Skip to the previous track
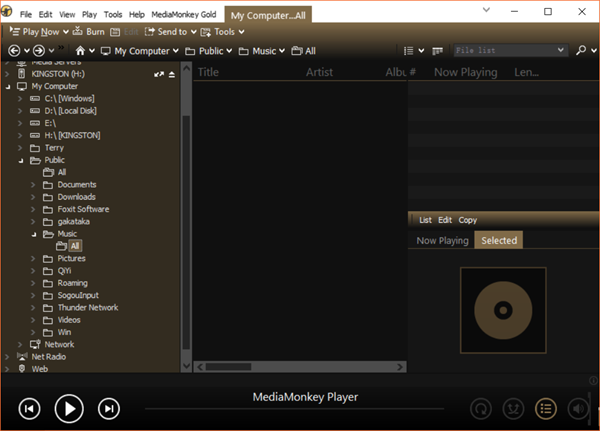Image resolution: width=600 pixels, height=431 pixels. (29, 409)
